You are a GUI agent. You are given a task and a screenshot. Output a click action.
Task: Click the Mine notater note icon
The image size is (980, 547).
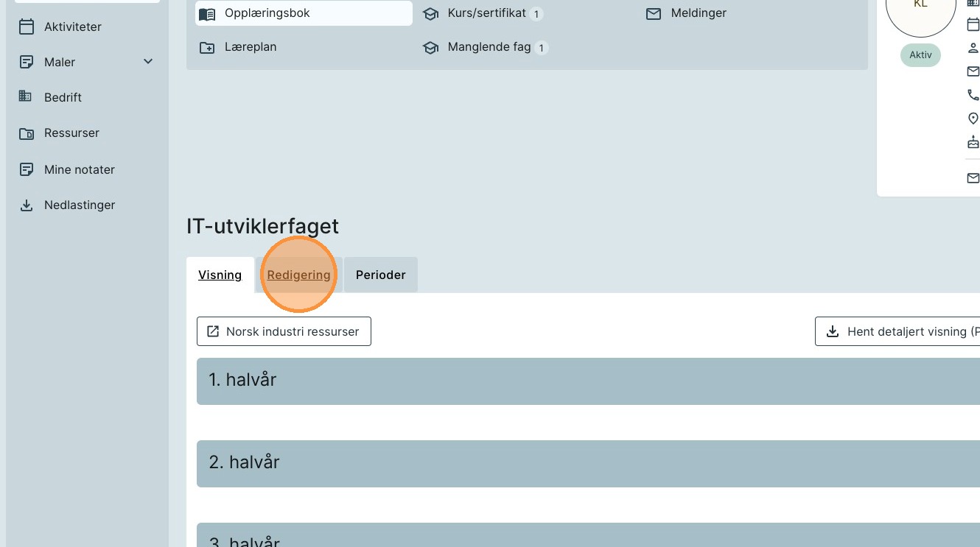click(27, 169)
